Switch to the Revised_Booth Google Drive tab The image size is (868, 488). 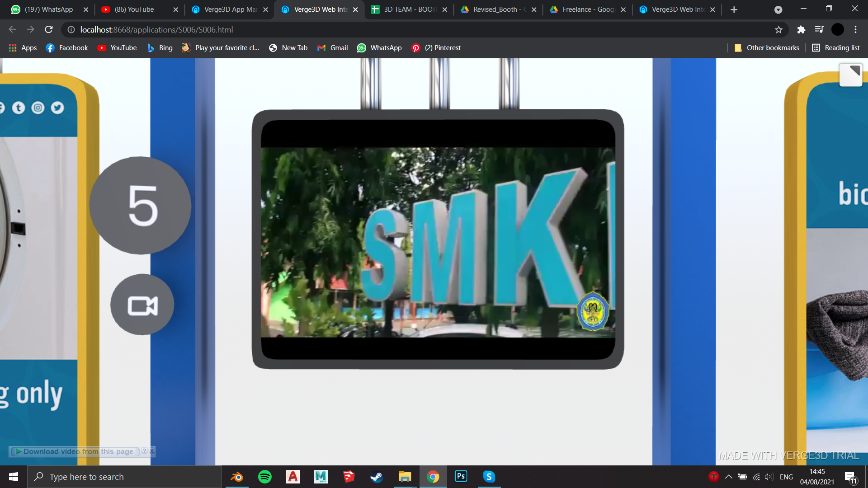(x=499, y=9)
